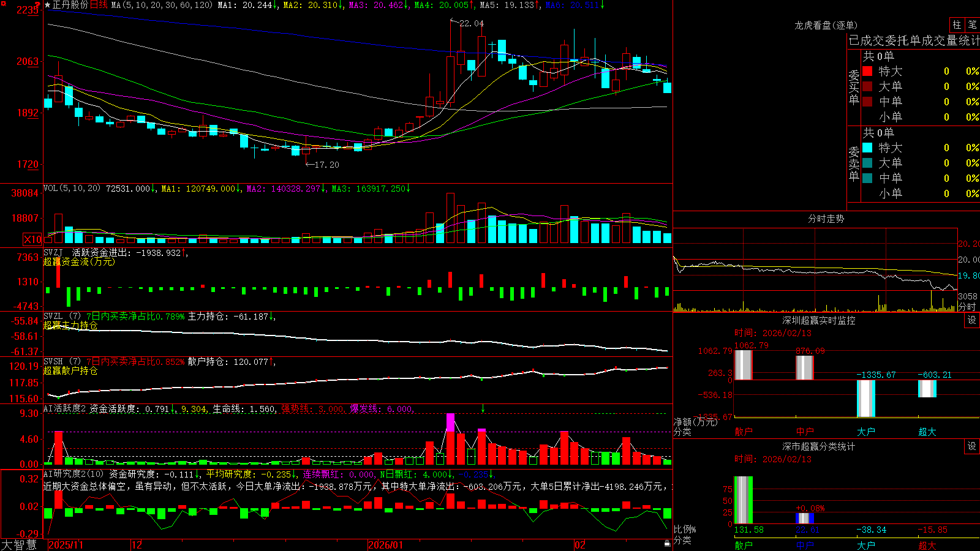Click the 中户 bar showing 876.09

(x=805, y=367)
